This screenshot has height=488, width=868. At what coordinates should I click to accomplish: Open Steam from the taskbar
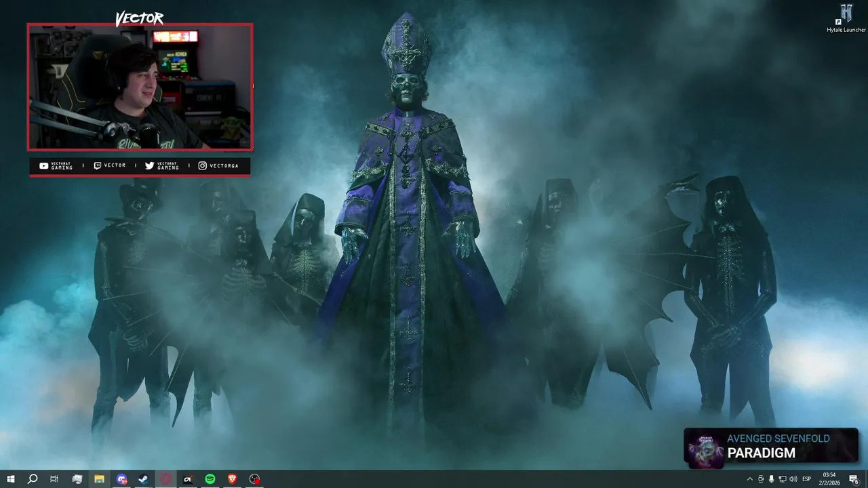tap(144, 479)
